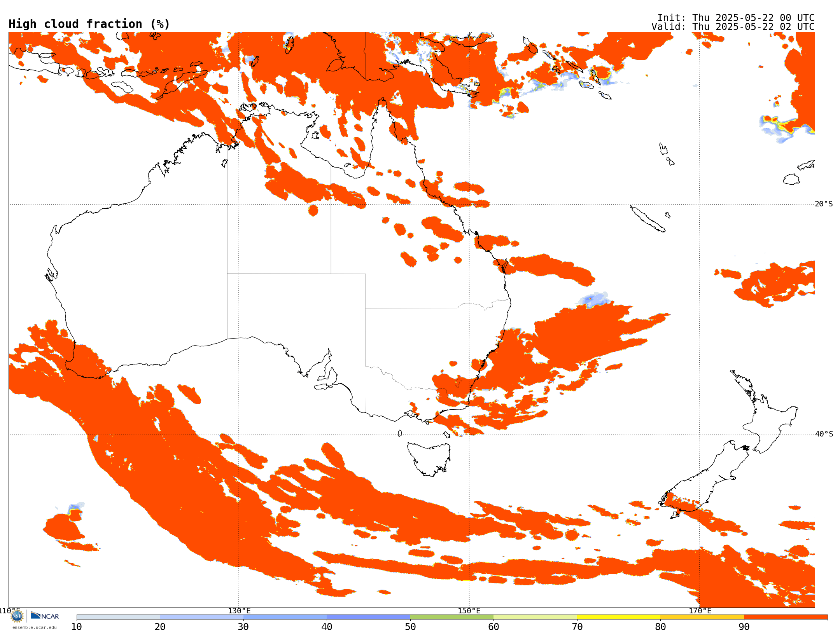Click Tasmania on the map

click(429, 459)
